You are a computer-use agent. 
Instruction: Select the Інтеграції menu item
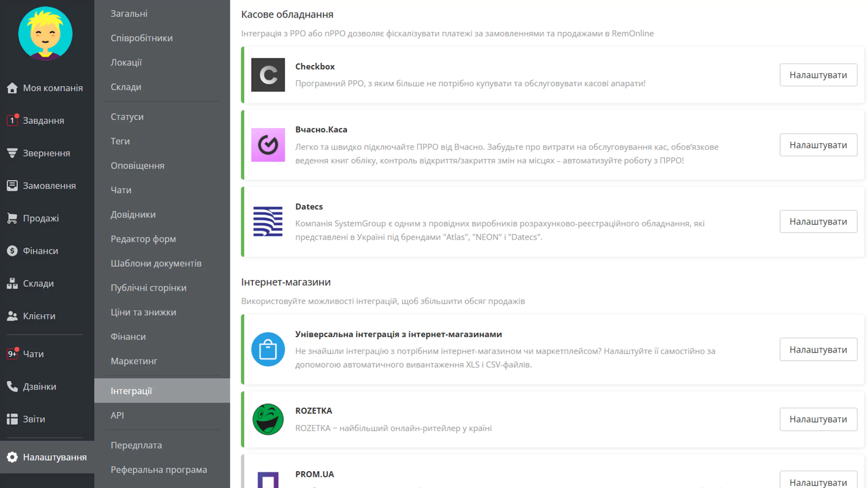131,390
